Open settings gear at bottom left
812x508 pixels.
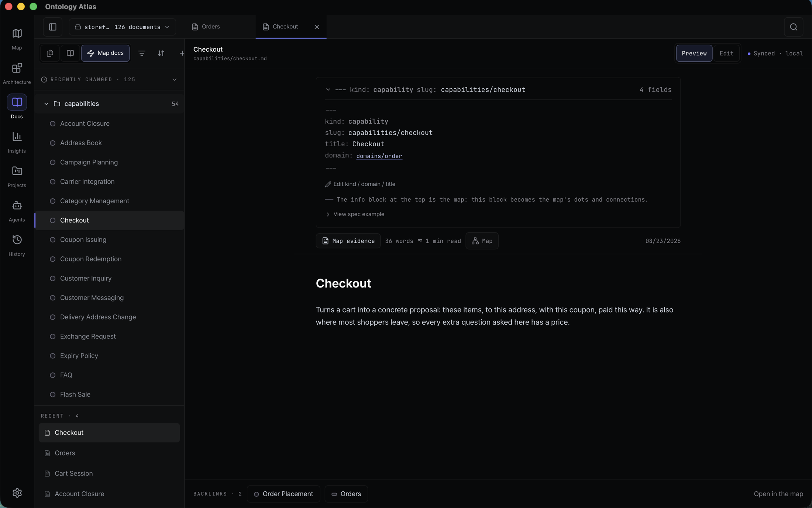[x=17, y=492]
